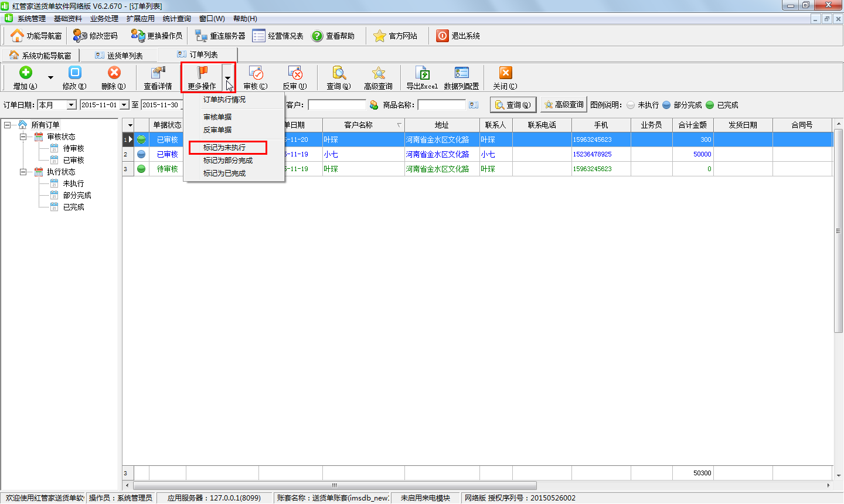844x504 pixels.
Task: Open Data Column Config (数据列配置) icon
Action: click(461, 73)
